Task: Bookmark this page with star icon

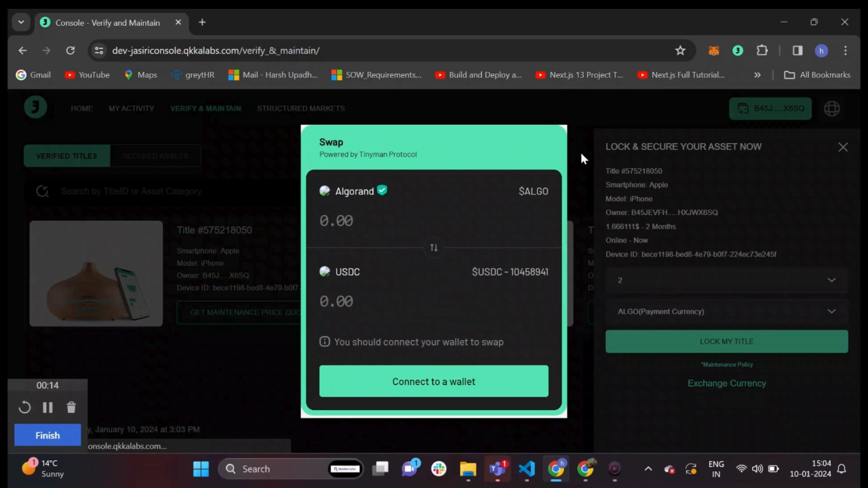Action: pos(680,50)
